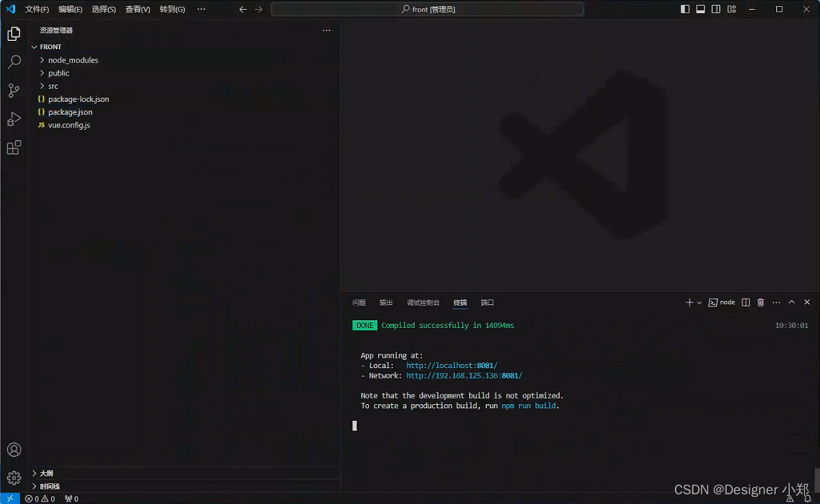Switch to the 端口 ports tab
The height and width of the screenshot is (504, 820).
(x=488, y=303)
